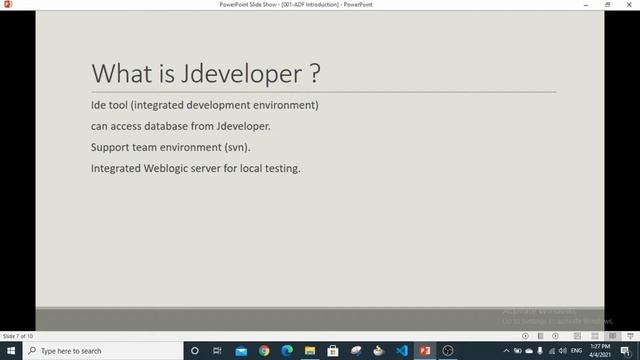Minimize the PowerPoint slide show window
The height and width of the screenshot is (360, 640).
[586, 4]
